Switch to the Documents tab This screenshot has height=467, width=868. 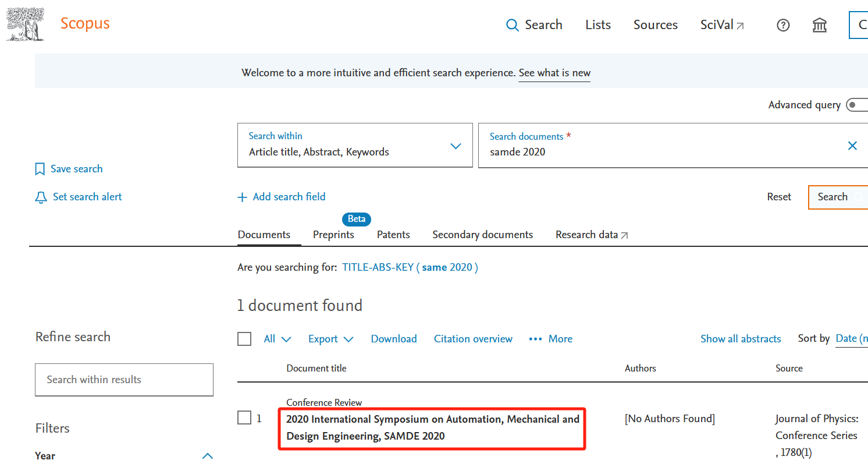(x=264, y=235)
